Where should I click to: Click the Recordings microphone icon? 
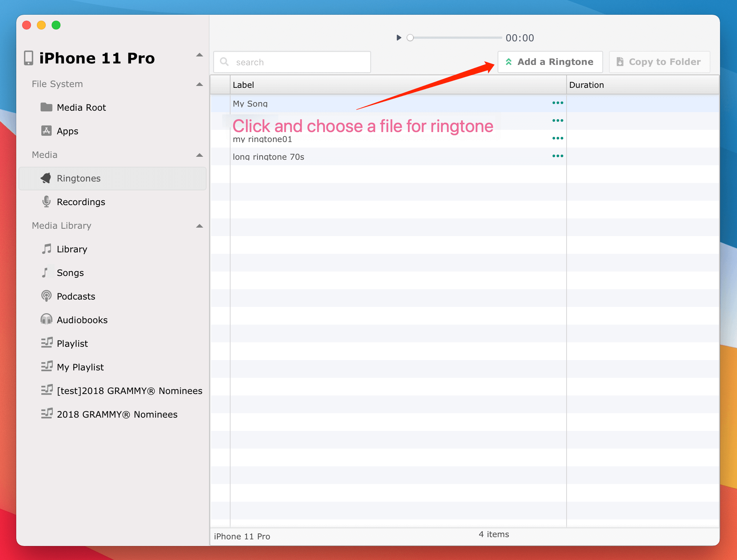(46, 201)
